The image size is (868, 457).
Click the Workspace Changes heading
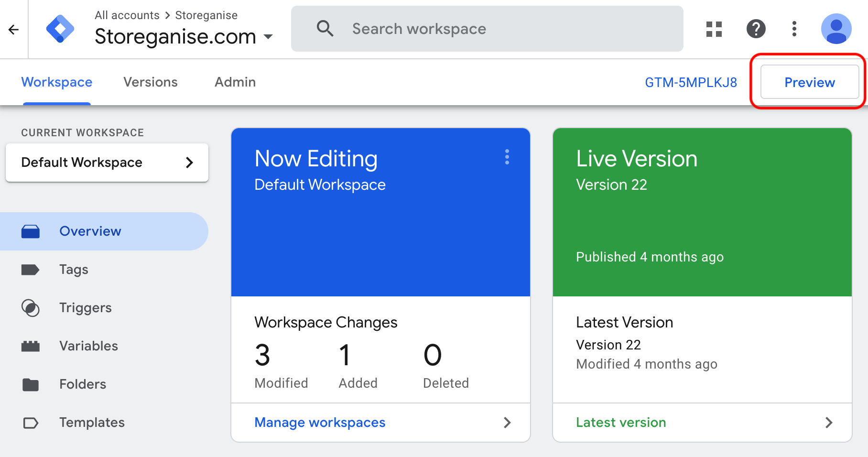tap(325, 323)
